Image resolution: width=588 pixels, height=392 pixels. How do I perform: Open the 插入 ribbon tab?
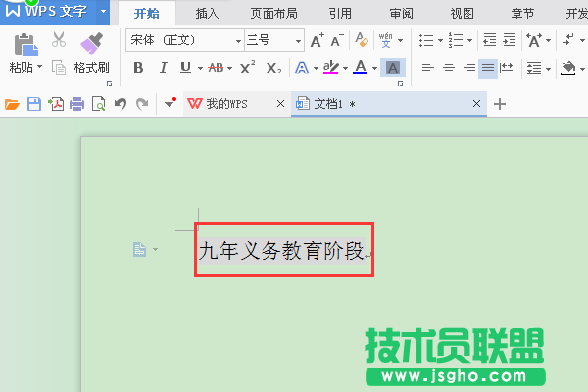[x=207, y=14]
